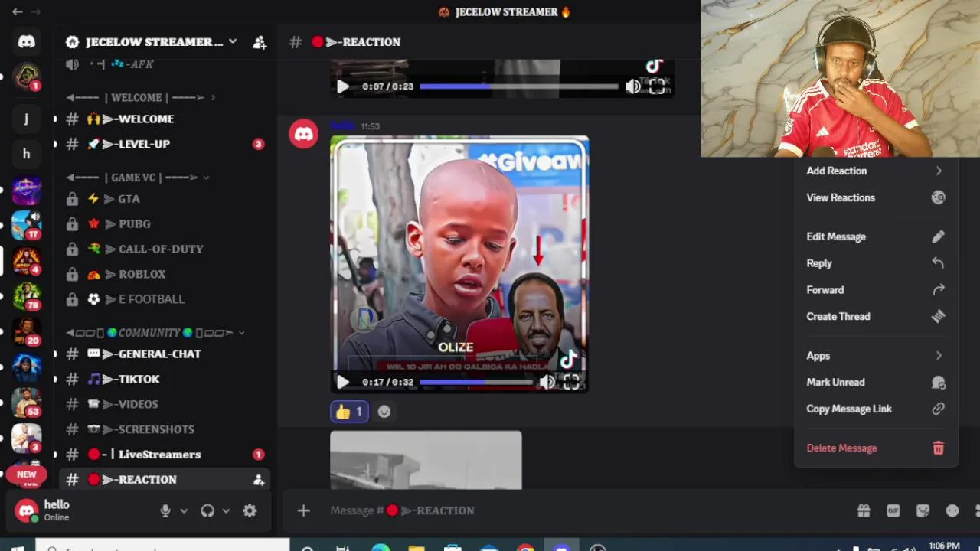This screenshot has width=980, height=551.
Task: Collapse the COMMUNITY category
Action: point(155,332)
